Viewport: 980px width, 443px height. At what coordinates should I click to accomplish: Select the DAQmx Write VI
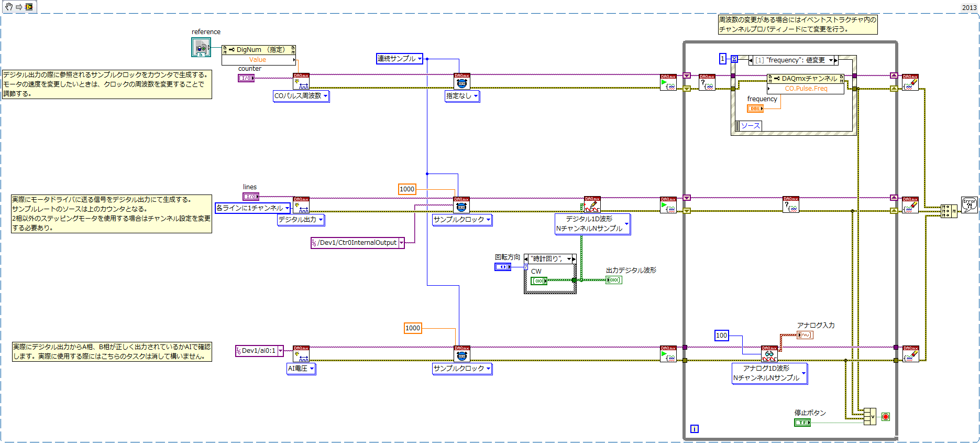[592, 204]
